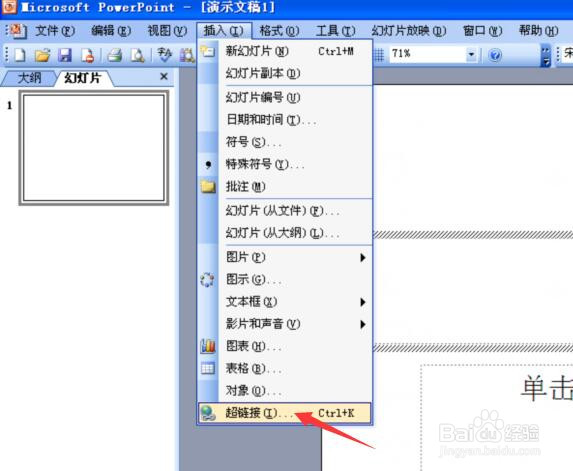Choose 超链接(I)... menu item
The height and width of the screenshot is (471, 573).
tap(285, 413)
